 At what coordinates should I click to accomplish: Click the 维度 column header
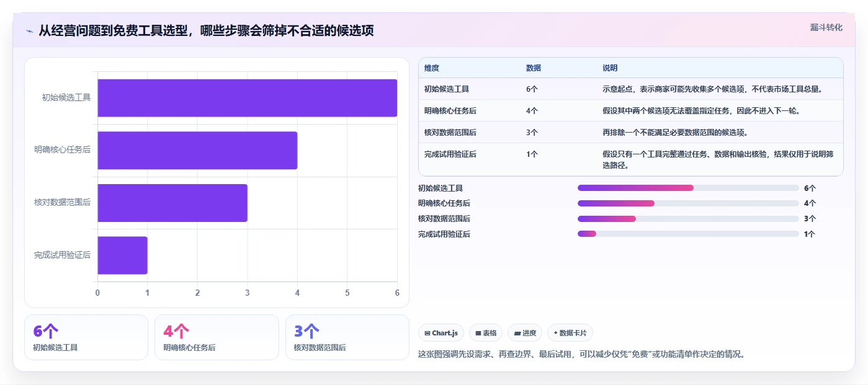[x=432, y=68]
